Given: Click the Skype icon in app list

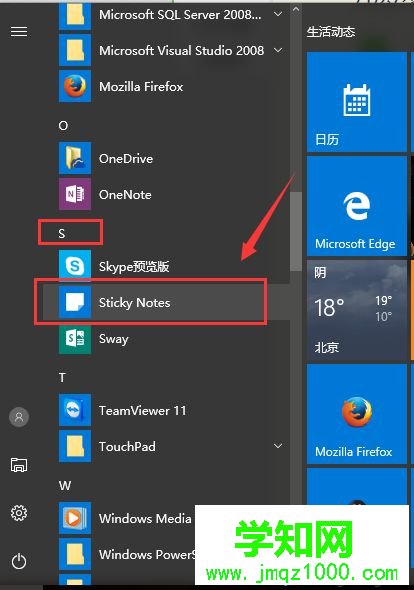Looking at the screenshot, I should click(x=75, y=266).
